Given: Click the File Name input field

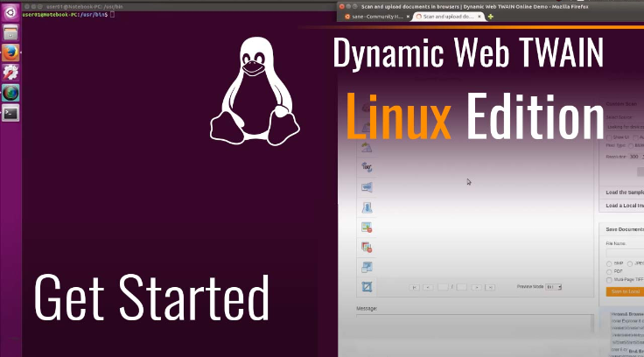Looking at the screenshot, I should click(x=625, y=252).
